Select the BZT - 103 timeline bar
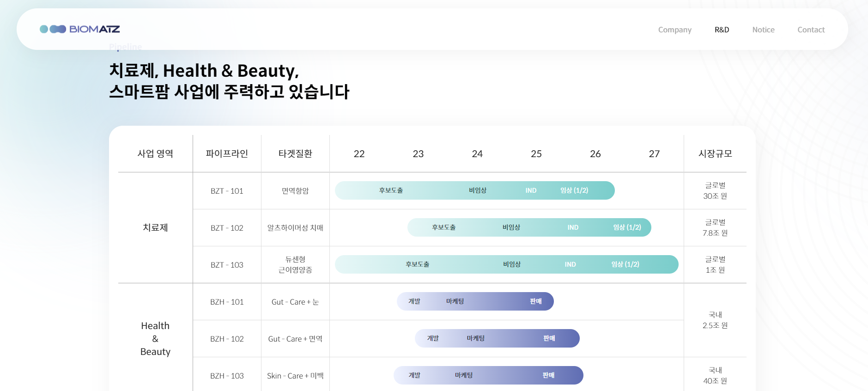Viewport: 868px width, 391px height. pyautogui.click(x=506, y=264)
